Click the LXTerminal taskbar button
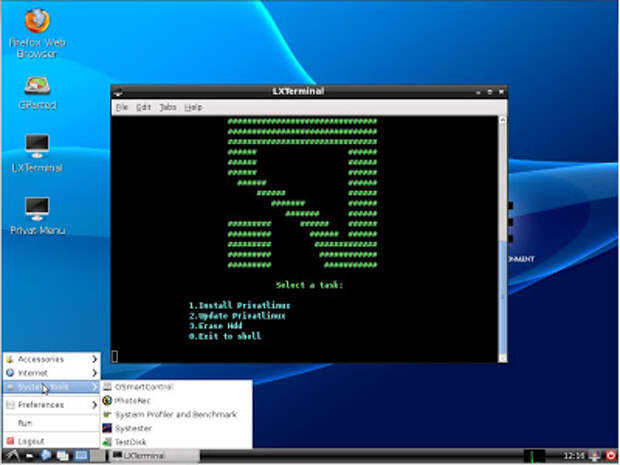 155,456
